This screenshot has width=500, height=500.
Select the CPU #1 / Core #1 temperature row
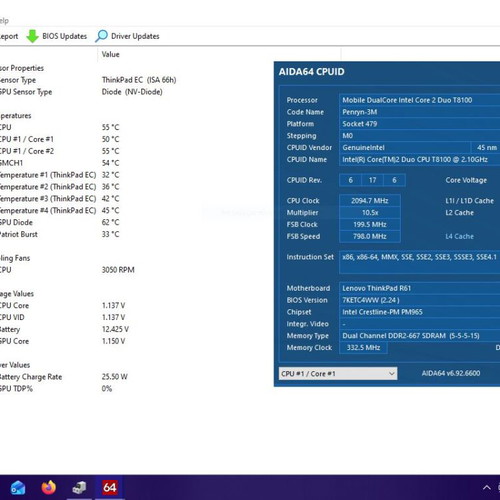[x=60, y=139]
